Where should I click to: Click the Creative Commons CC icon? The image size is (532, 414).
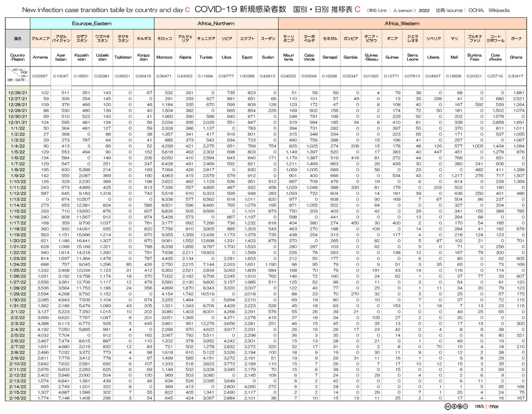pos(448,407)
